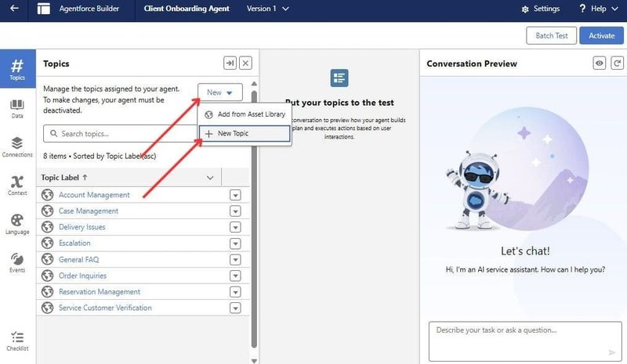This screenshot has height=364, width=627.
Task: Click the scrollbar up arrow
Action: click(x=254, y=84)
